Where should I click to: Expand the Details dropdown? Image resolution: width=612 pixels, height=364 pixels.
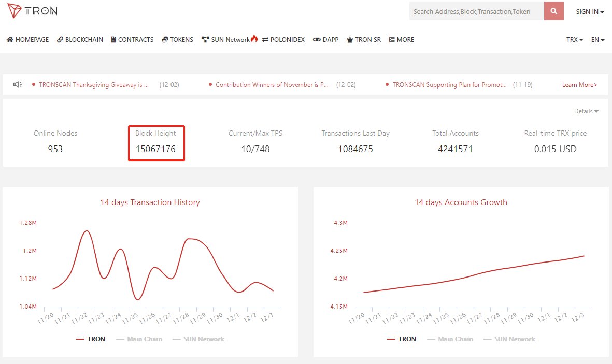pos(586,111)
